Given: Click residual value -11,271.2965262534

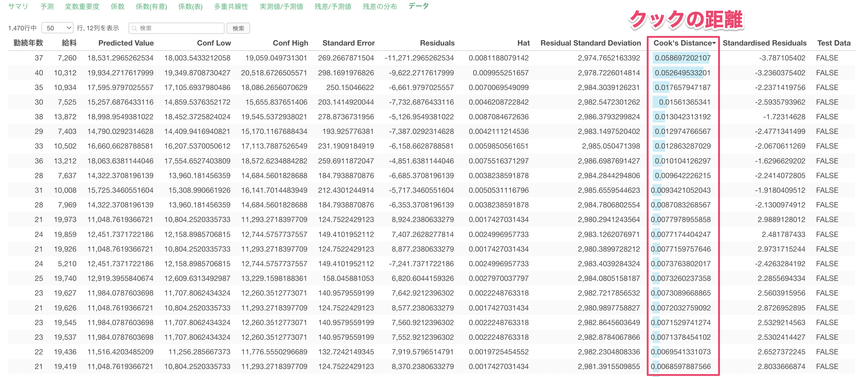Looking at the screenshot, I should coord(419,58).
